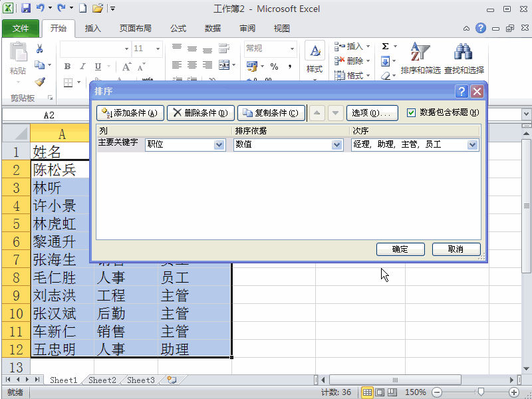Click the Clear eraser icon
The height and width of the screenshot is (399, 532).
point(386,76)
